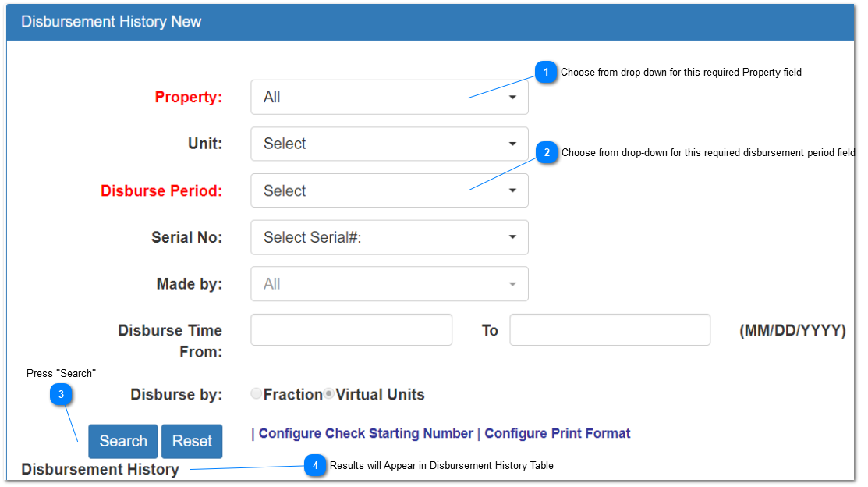This screenshot has height=487, width=868.
Task: Click the blue annotation marker number 1
Action: point(546,72)
